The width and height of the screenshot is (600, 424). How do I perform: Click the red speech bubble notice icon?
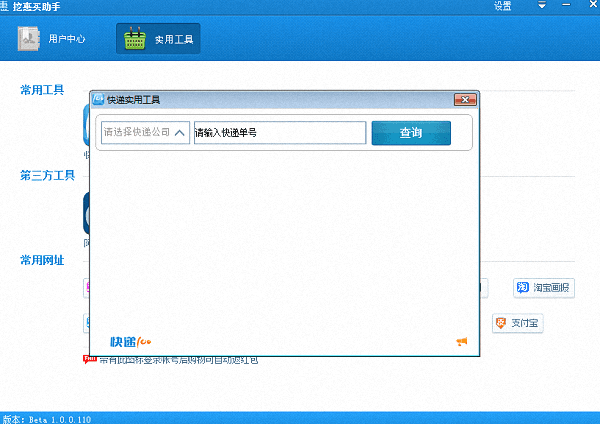click(x=88, y=358)
